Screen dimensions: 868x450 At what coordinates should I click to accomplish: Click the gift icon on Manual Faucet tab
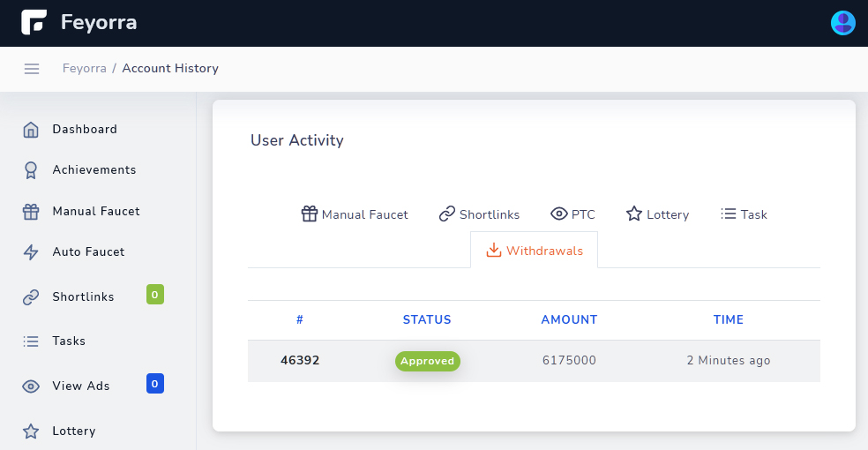[310, 214]
